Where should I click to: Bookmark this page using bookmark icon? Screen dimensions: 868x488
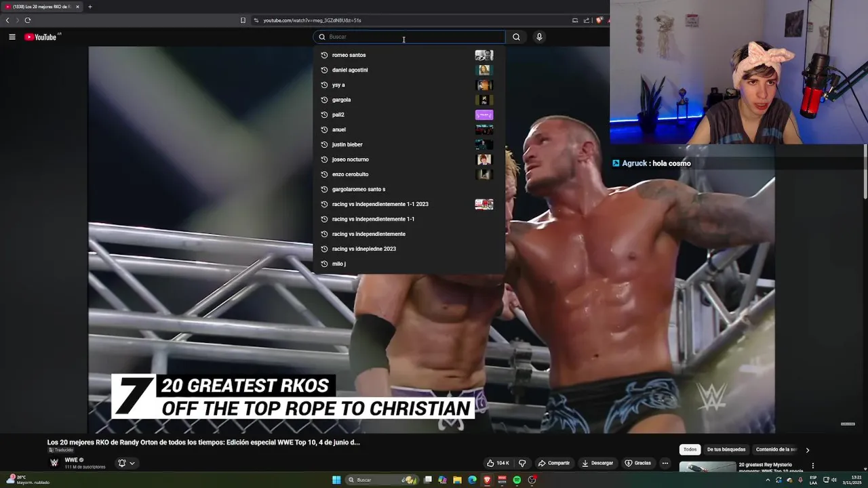(x=243, y=20)
